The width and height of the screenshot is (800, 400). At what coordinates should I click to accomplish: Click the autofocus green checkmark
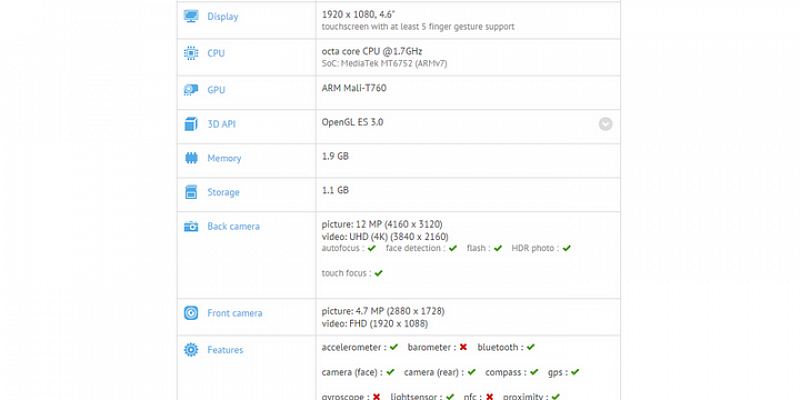[372, 248]
